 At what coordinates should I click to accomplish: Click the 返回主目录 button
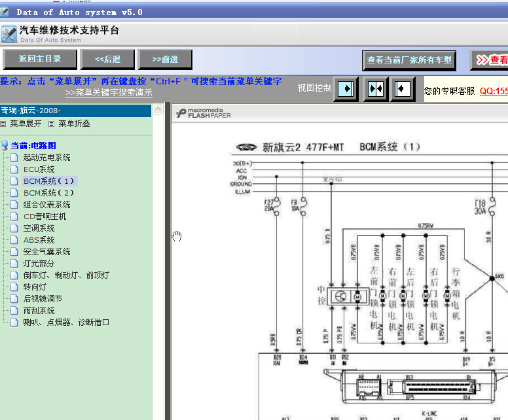coord(40,60)
